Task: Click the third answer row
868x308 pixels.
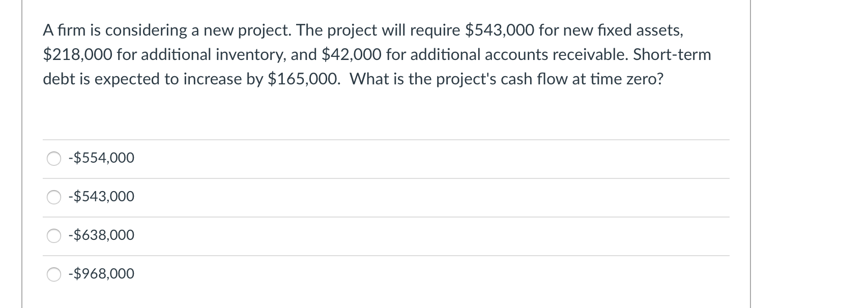Action: click(x=356, y=236)
